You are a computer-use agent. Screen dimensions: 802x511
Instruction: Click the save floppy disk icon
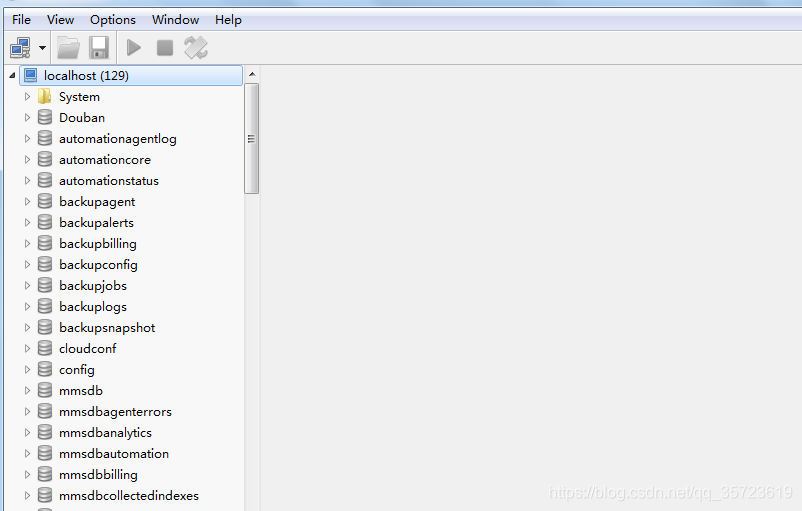(x=99, y=48)
